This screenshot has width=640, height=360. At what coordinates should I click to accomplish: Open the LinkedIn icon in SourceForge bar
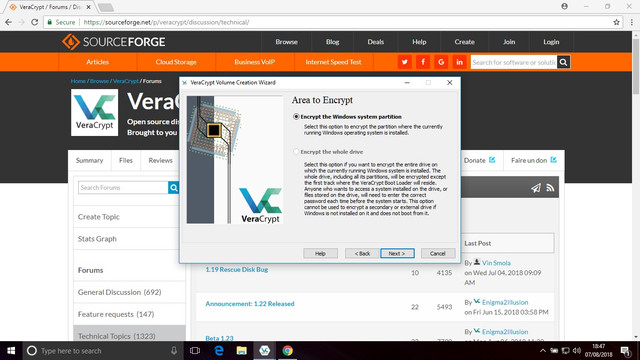tap(460, 62)
